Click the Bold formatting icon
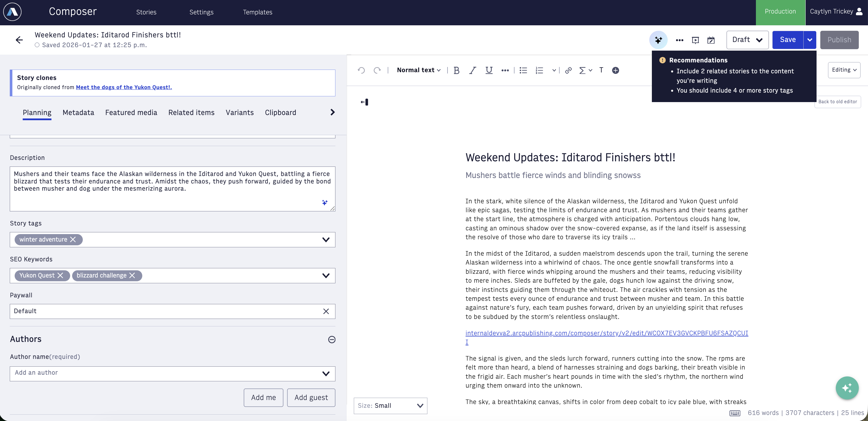This screenshot has height=421, width=868. 457,70
